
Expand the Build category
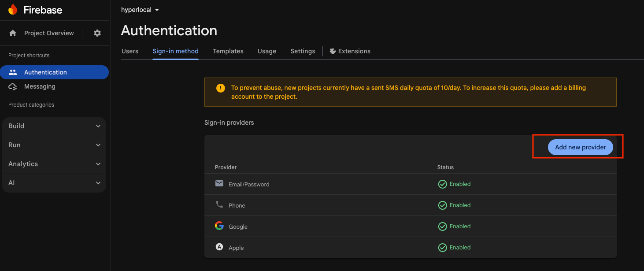[x=54, y=126]
